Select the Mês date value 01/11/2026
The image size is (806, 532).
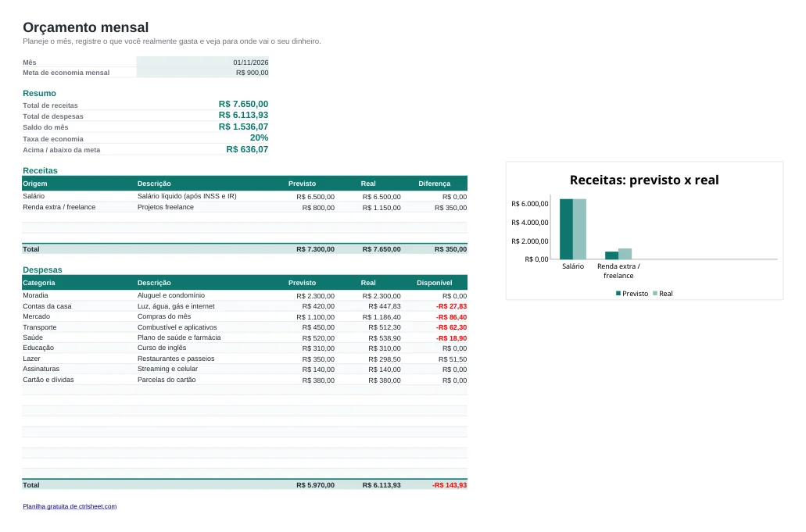point(251,62)
